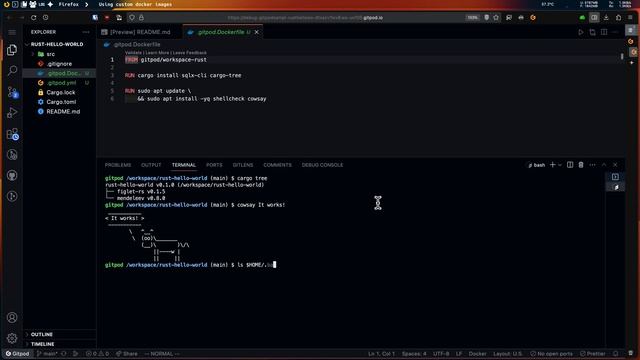Open Firefox downloads panel
Viewport: 640px width, 360px height.
(x=606, y=18)
